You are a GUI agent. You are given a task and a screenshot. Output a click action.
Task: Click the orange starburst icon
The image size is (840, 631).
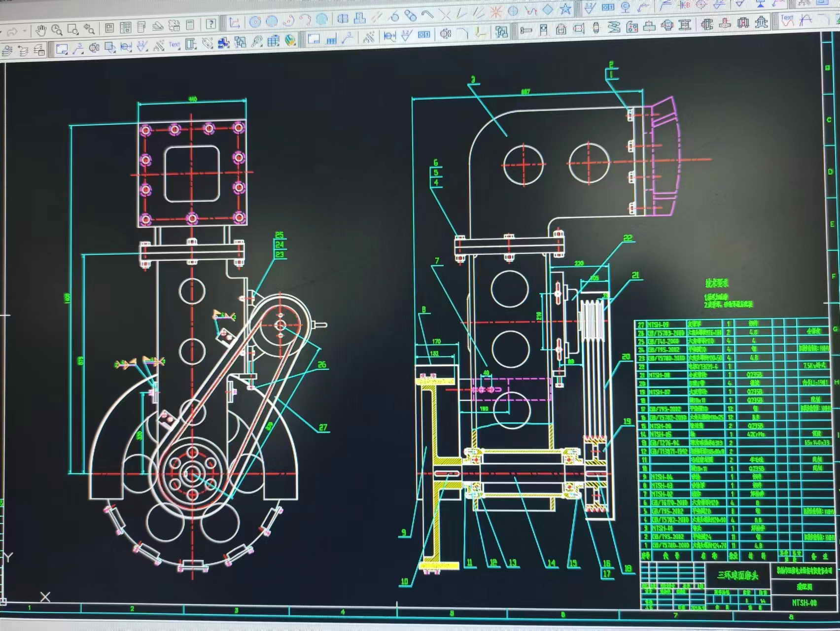pos(495,13)
